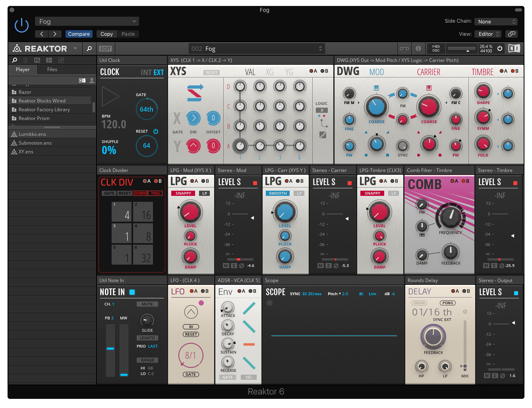Click the MIDI learn connector icon
Viewport: 532px width, 408px height.
(x=404, y=48)
